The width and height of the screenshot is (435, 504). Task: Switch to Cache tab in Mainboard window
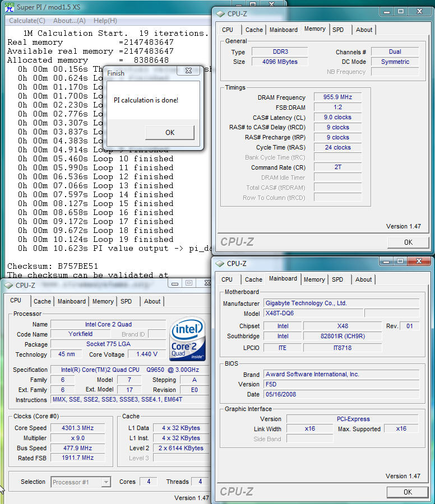(x=253, y=279)
